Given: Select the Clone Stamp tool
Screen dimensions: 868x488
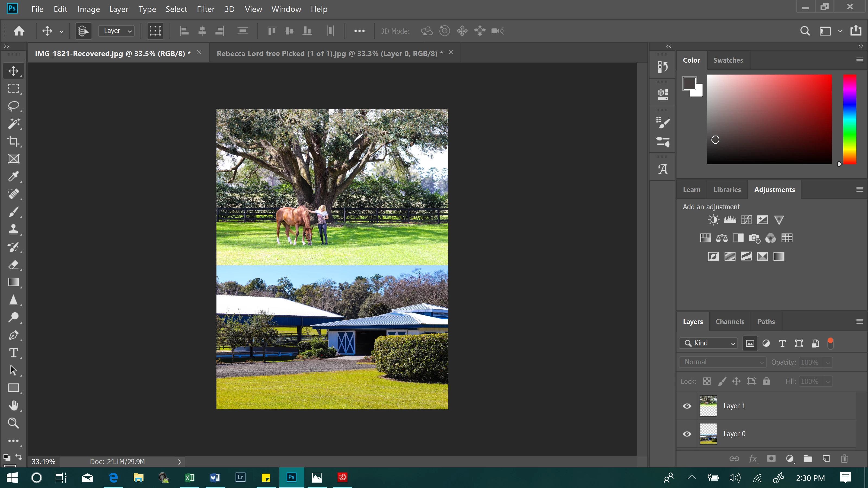Looking at the screenshot, I should [14, 229].
